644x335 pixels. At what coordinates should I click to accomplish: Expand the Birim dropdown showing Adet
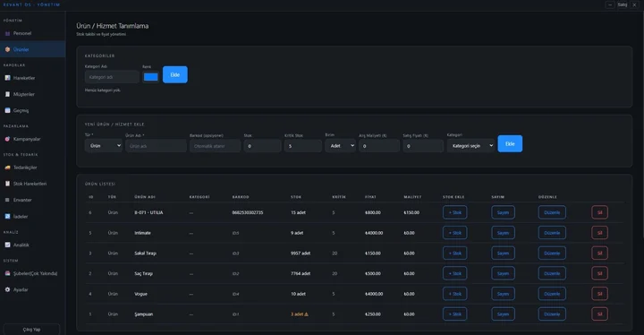[x=340, y=146]
